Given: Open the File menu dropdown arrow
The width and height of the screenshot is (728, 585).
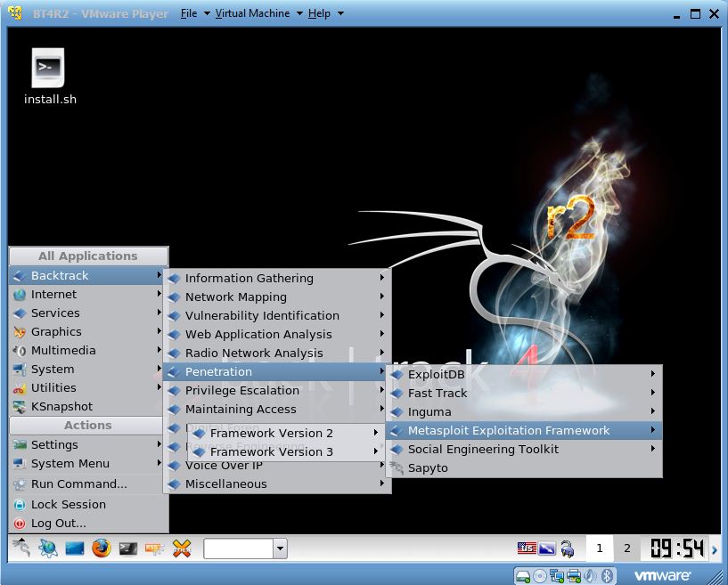Looking at the screenshot, I should (x=207, y=13).
